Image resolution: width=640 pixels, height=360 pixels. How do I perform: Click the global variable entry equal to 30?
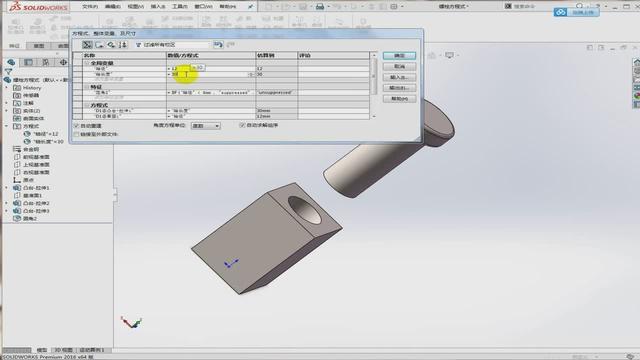(44, 142)
